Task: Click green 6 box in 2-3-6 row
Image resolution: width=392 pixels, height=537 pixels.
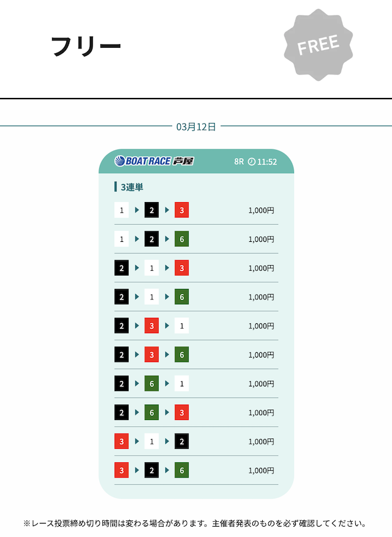Action: tap(181, 355)
